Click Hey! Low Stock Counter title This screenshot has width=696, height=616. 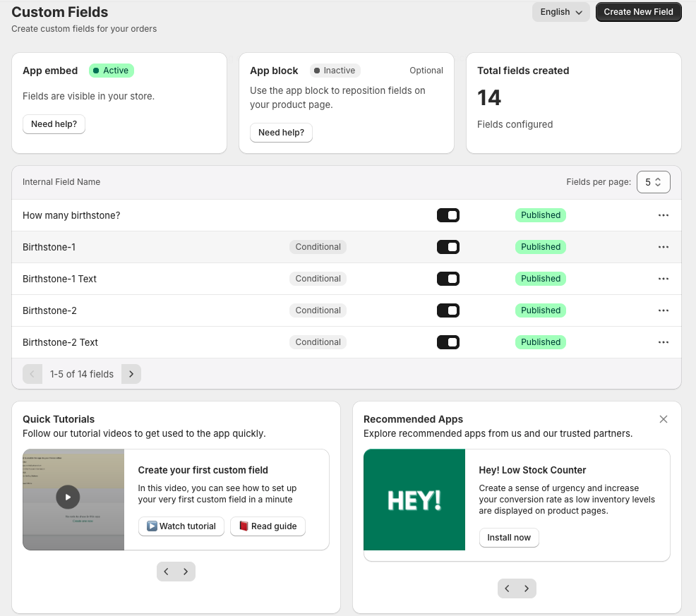pos(532,470)
